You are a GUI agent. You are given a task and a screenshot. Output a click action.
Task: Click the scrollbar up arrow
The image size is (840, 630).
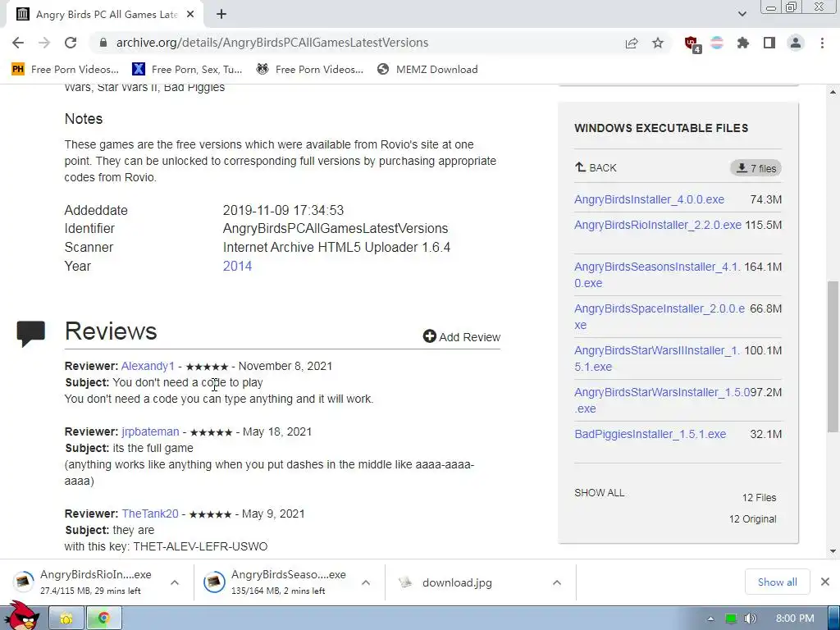click(833, 92)
